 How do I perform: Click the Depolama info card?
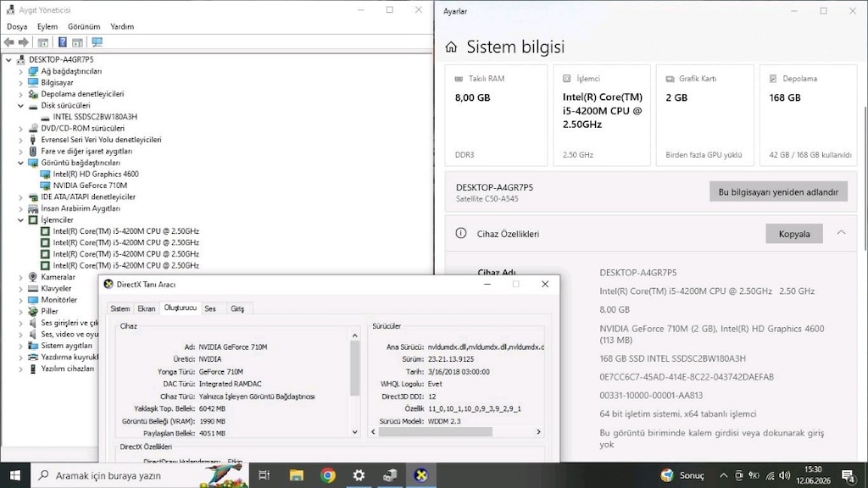pyautogui.click(x=809, y=115)
